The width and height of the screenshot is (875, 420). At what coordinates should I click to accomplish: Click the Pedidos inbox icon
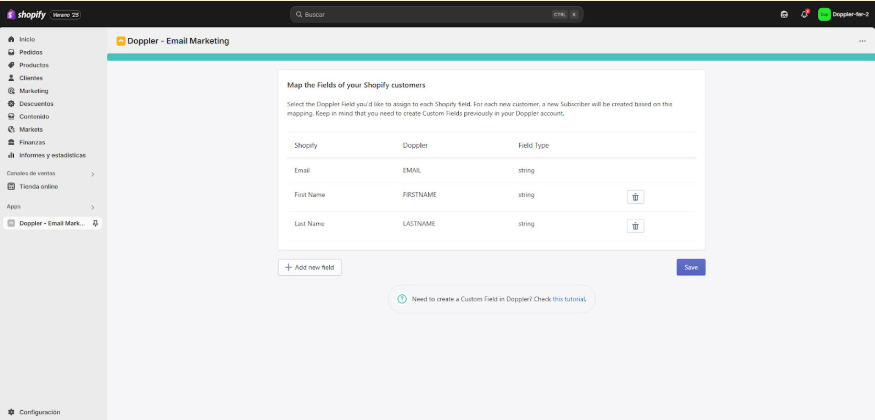(x=11, y=52)
